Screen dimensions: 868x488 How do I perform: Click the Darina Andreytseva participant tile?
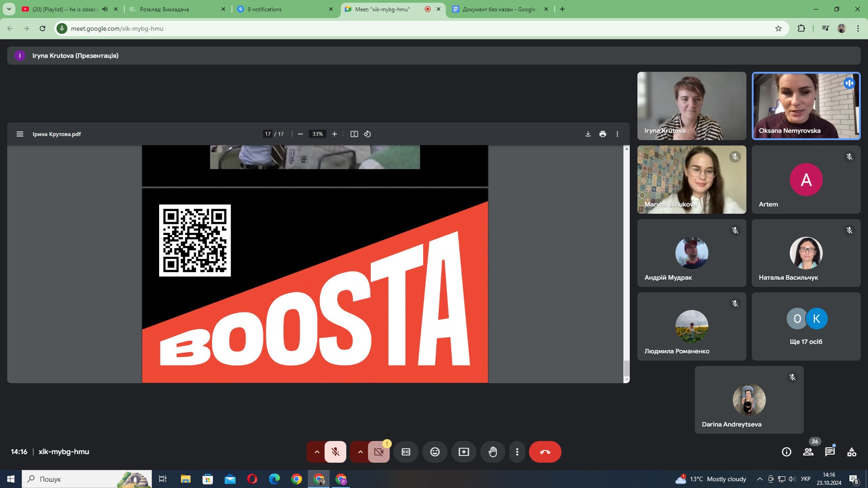pos(749,400)
